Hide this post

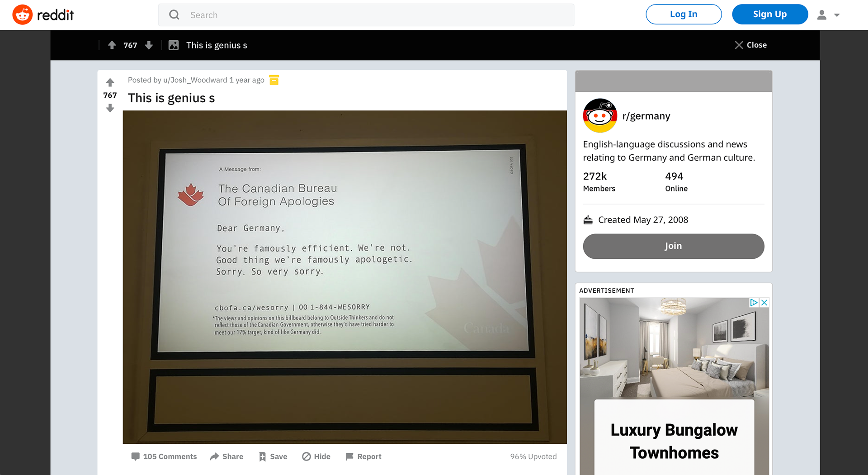(316, 456)
